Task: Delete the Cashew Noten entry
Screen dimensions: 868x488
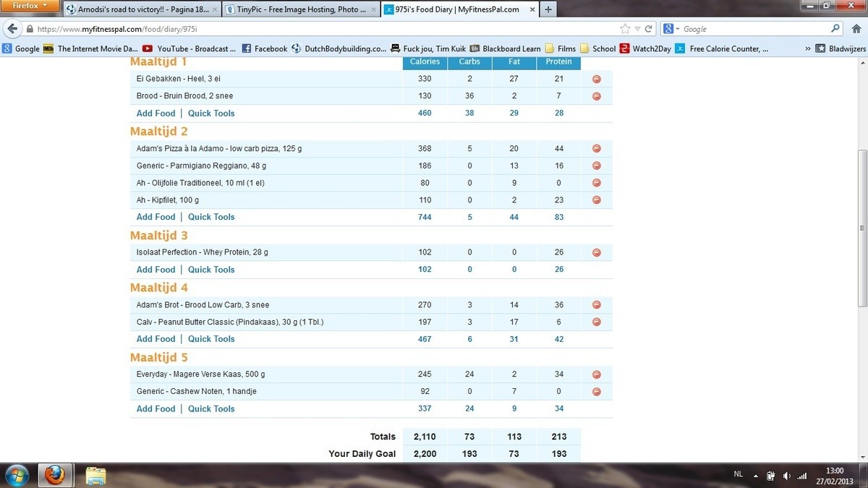Action: (x=597, y=392)
